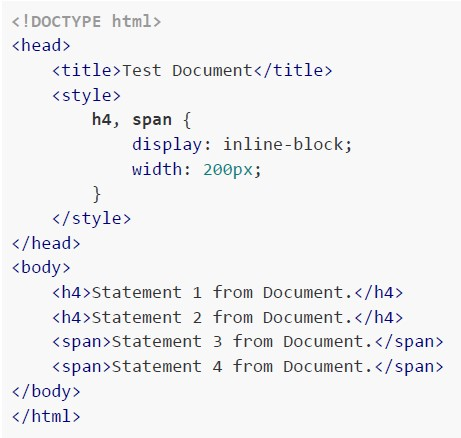This screenshot has width=461, height=438.
Task: Click the 'Statement 1 from Document.' line
Action: tap(228, 293)
